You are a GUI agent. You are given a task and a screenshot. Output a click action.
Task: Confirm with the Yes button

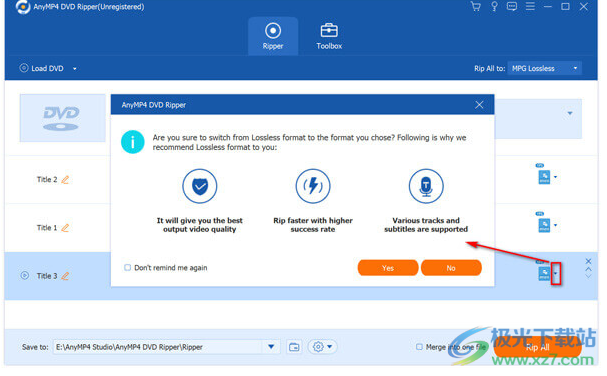388,268
